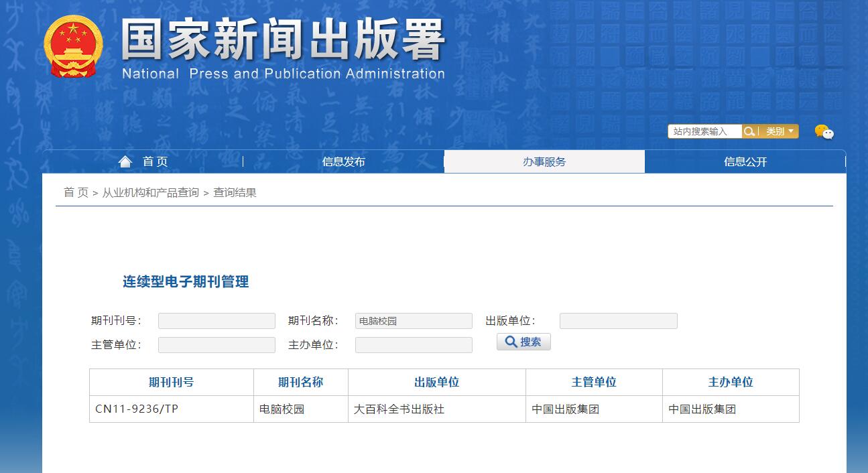Open the 信息公开 menu tab
Viewport: 868px width, 473px height.
745,161
